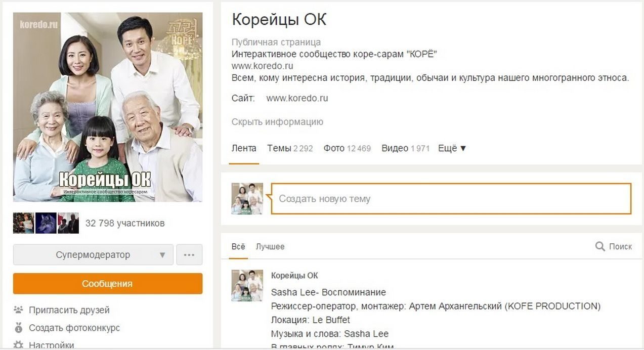Open the wolf member avatar thumbnail
Image resolution: width=644 pixels, height=350 pixels.
[x=46, y=223]
